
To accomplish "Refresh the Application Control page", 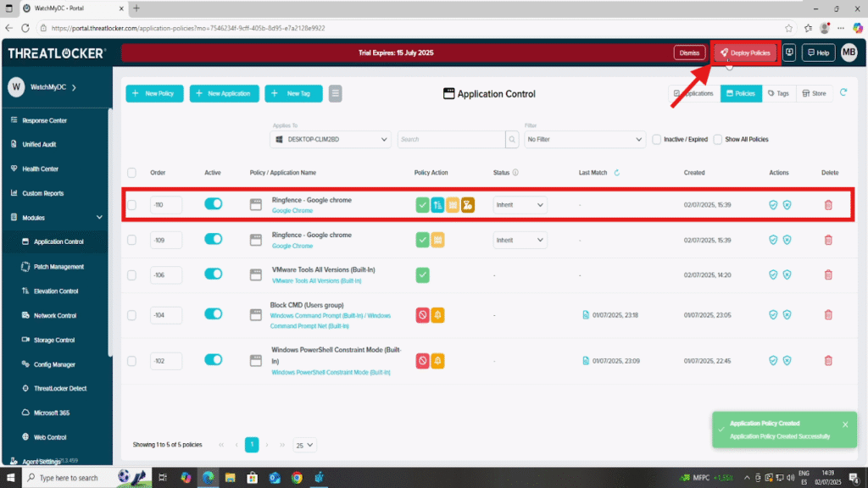I will tap(843, 93).
